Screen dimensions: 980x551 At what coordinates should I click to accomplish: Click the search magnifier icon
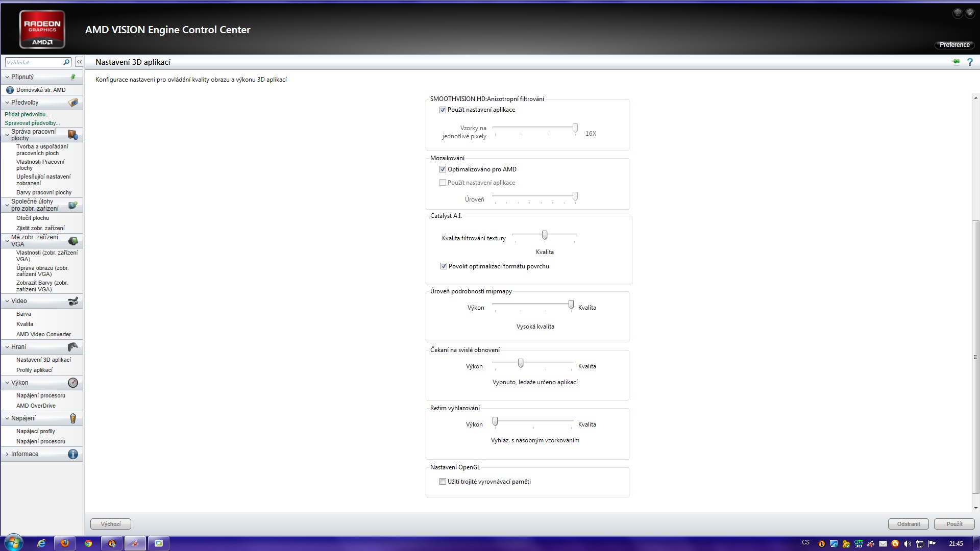(66, 62)
